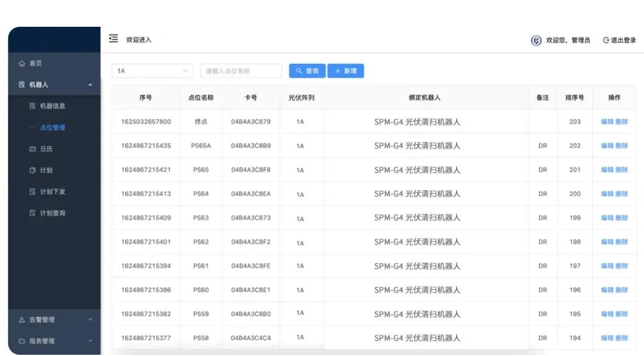This screenshot has height=356, width=644.
Task: Click the 退出登录 logout icon
Action: point(606,40)
